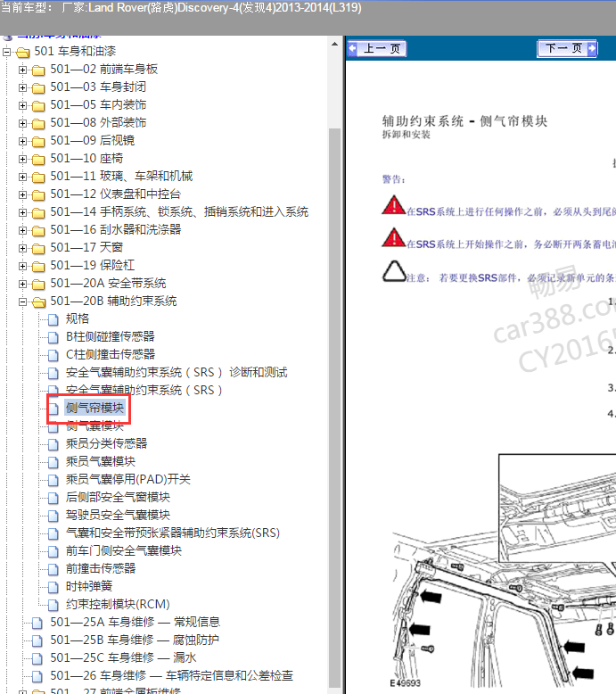
Task: Select the 501—19 保险杠 folder label
Action: pos(93,265)
